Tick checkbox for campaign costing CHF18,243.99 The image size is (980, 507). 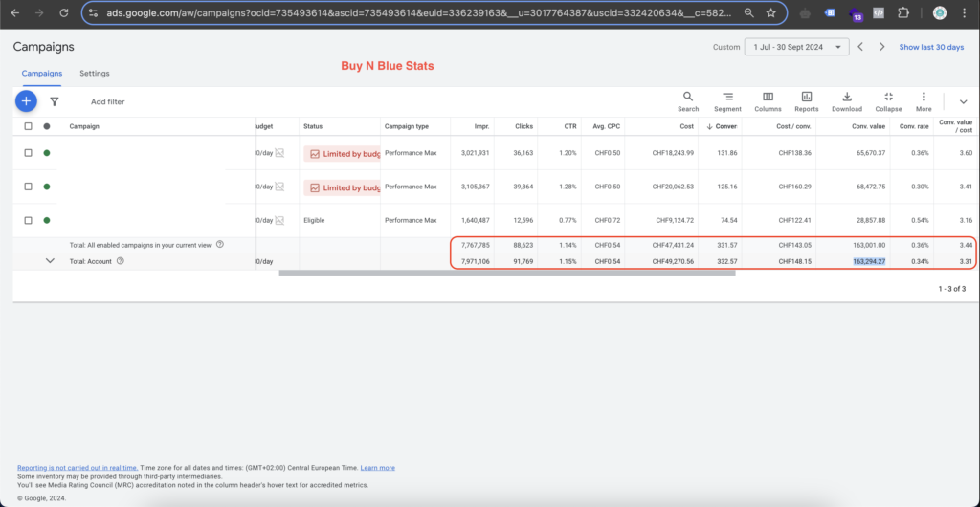click(28, 153)
